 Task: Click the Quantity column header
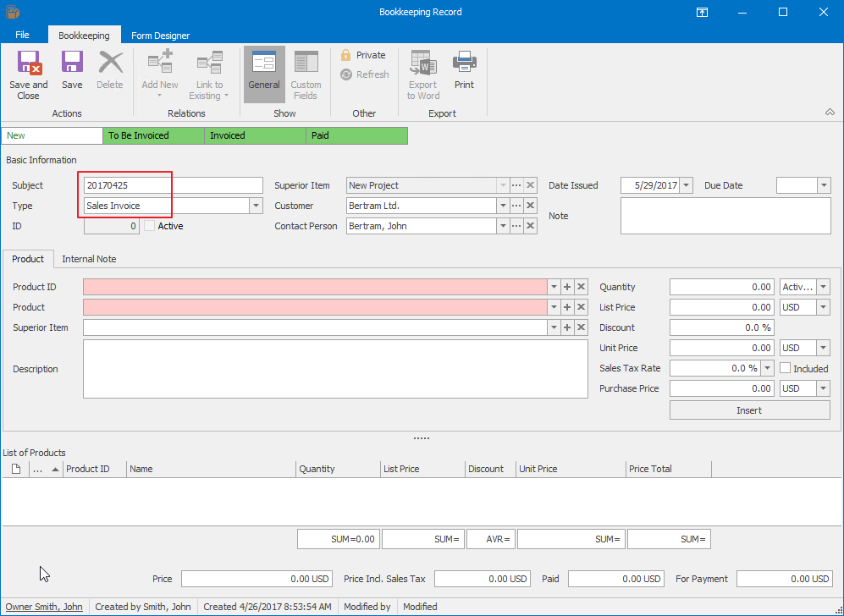click(x=339, y=469)
